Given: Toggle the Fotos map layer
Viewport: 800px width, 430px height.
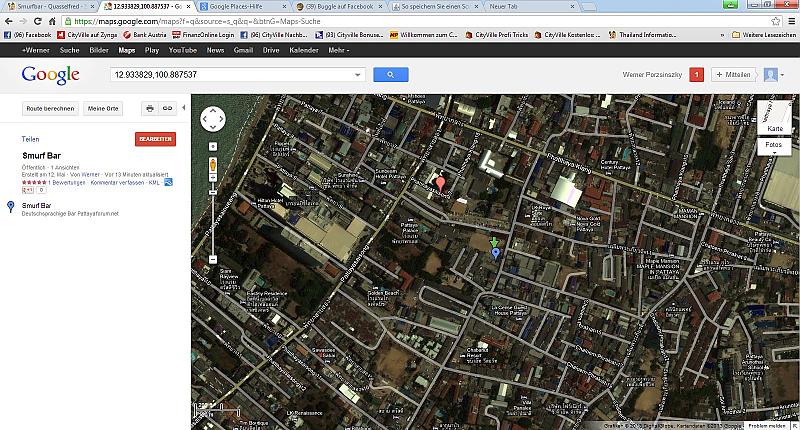Looking at the screenshot, I should point(775,146).
